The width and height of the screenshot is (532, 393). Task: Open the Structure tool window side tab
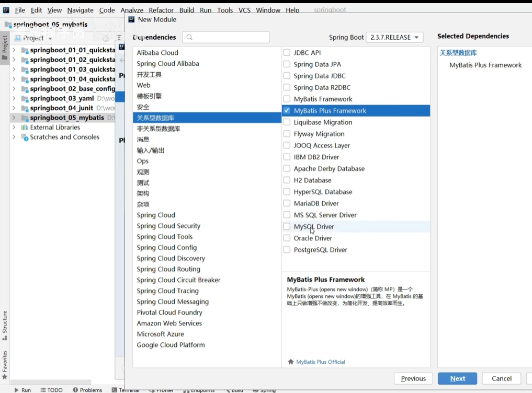[5, 326]
